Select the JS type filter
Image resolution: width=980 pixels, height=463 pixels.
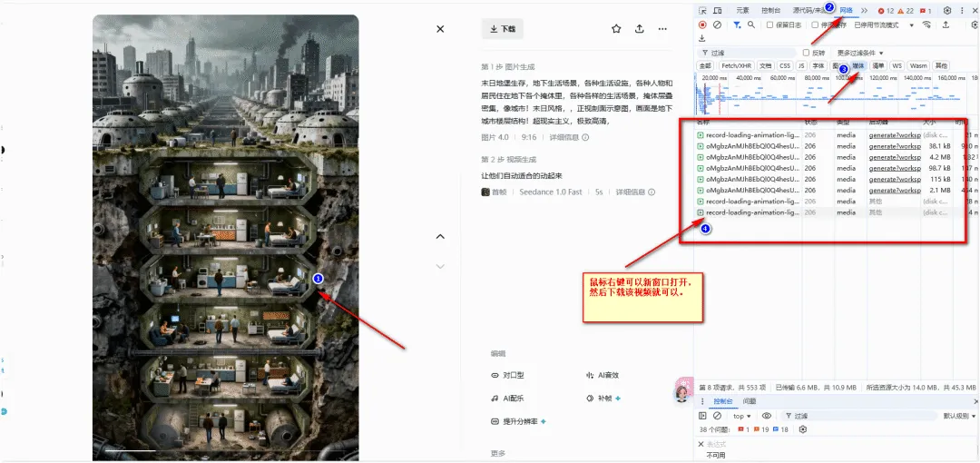800,65
